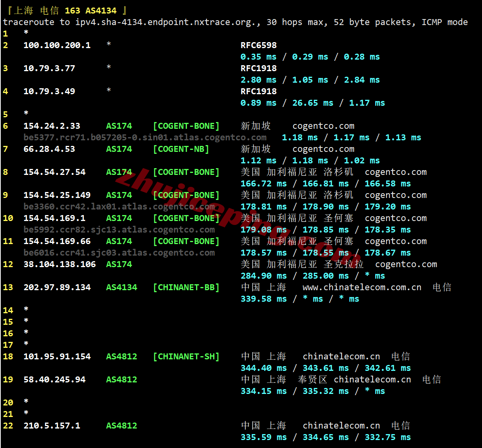Click IP 154.24.2.33 on hop 6
Viewport: 482px width, 448px height.
pyautogui.click(x=52, y=126)
